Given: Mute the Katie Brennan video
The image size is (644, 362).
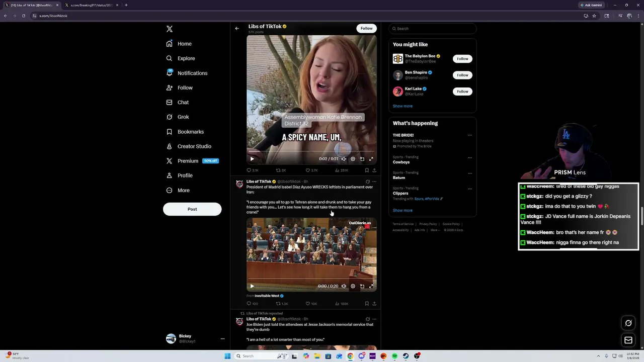Looking at the screenshot, I should coord(344,159).
